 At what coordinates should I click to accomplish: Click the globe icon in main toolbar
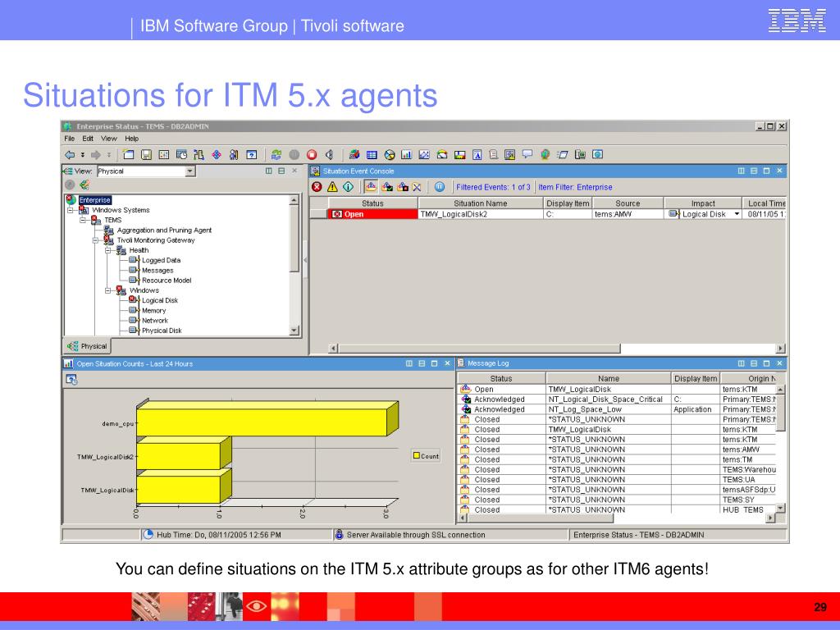[x=546, y=155]
